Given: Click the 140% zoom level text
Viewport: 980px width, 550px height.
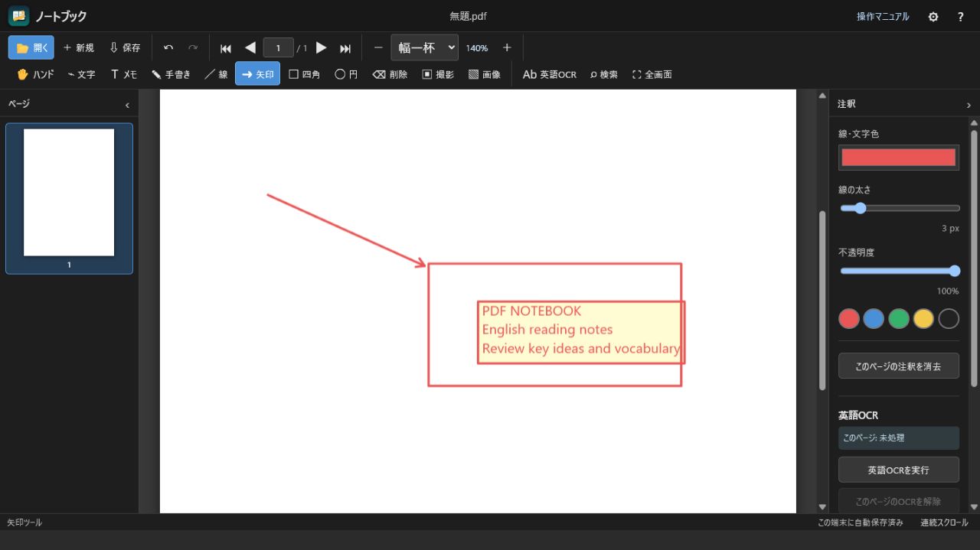Looking at the screenshot, I should coord(477,47).
